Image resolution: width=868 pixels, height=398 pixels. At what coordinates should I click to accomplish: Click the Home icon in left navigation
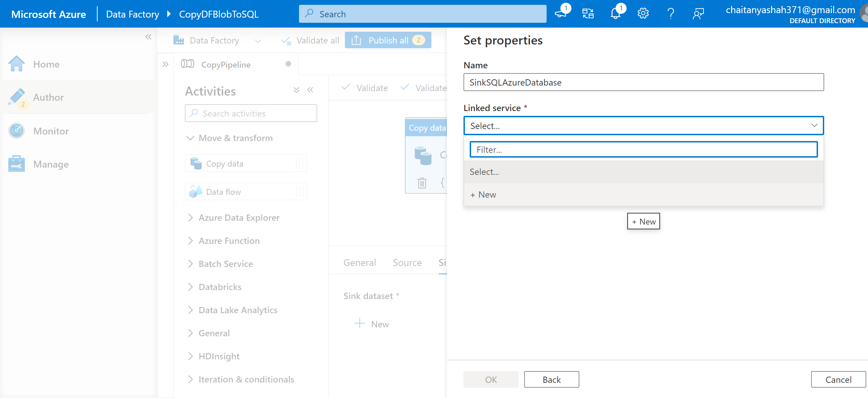click(16, 63)
